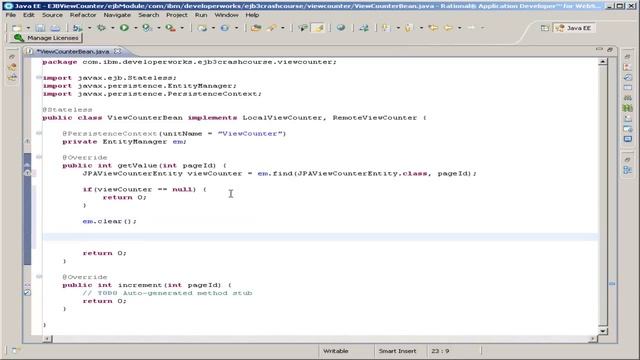Open the Debug dropdown arrow

click(x=113, y=28)
